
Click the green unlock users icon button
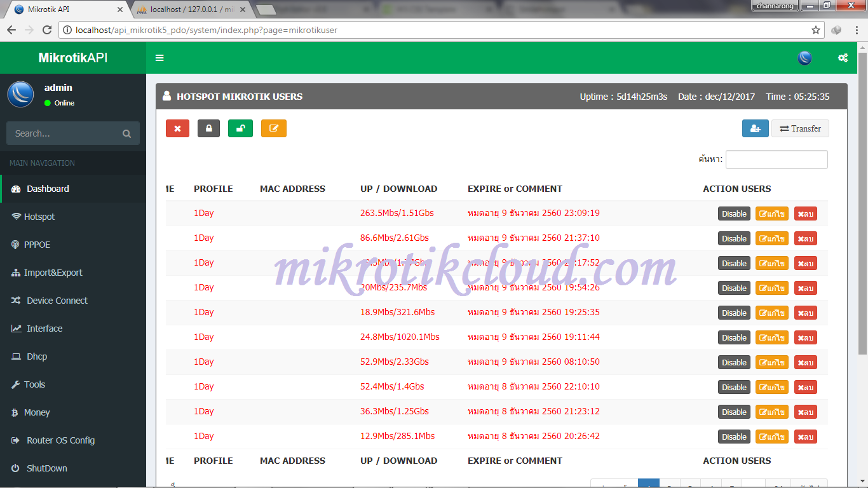[x=240, y=128]
